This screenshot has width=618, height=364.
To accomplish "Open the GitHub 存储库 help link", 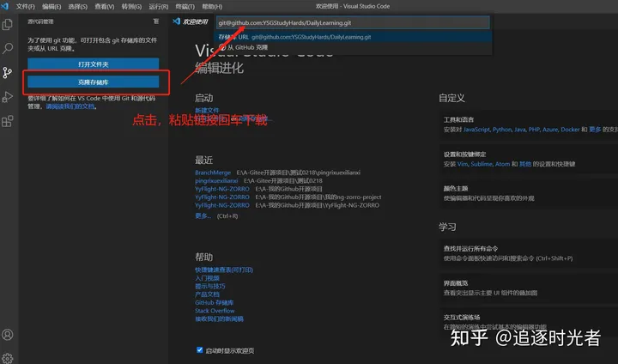I will [215, 302].
